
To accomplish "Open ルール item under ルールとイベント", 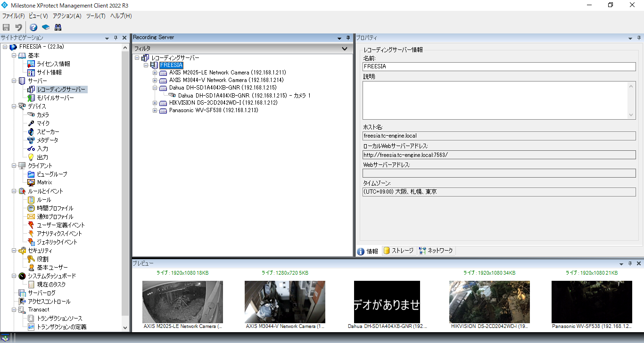I will (x=44, y=200).
